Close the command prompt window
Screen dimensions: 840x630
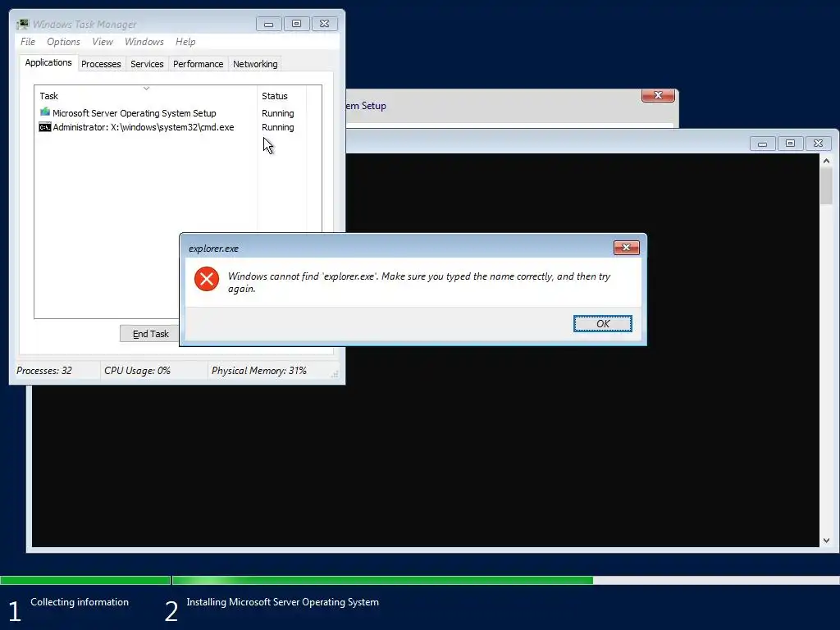(x=818, y=143)
